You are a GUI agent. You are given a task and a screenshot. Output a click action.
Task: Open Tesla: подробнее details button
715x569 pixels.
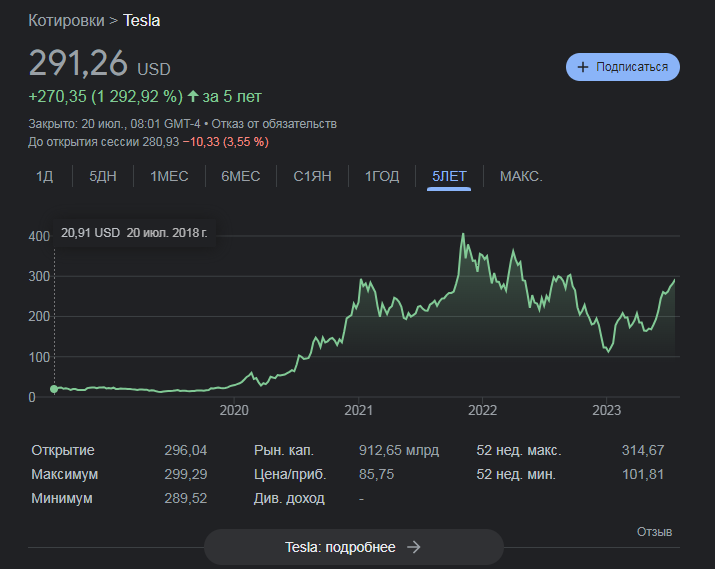point(353,547)
